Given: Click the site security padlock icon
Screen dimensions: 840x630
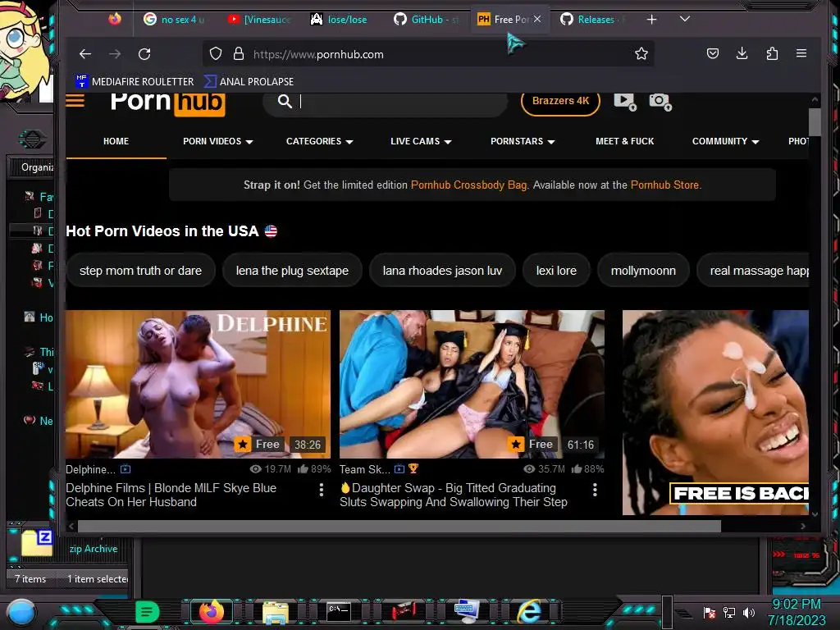Looking at the screenshot, I should (239, 54).
